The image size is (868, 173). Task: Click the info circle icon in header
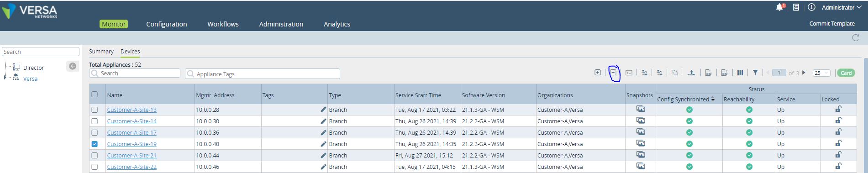pyautogui.click(x=811, y=7)
